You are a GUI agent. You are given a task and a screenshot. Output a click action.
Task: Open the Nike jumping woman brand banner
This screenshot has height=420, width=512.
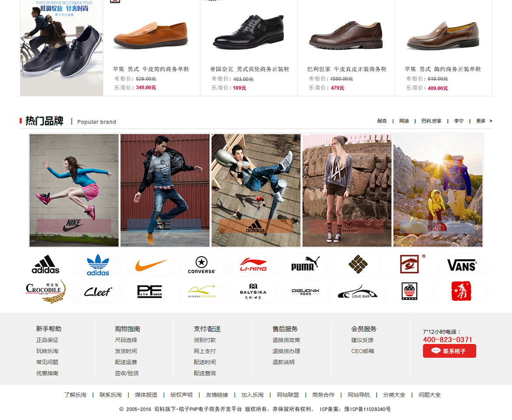[74, 191]
